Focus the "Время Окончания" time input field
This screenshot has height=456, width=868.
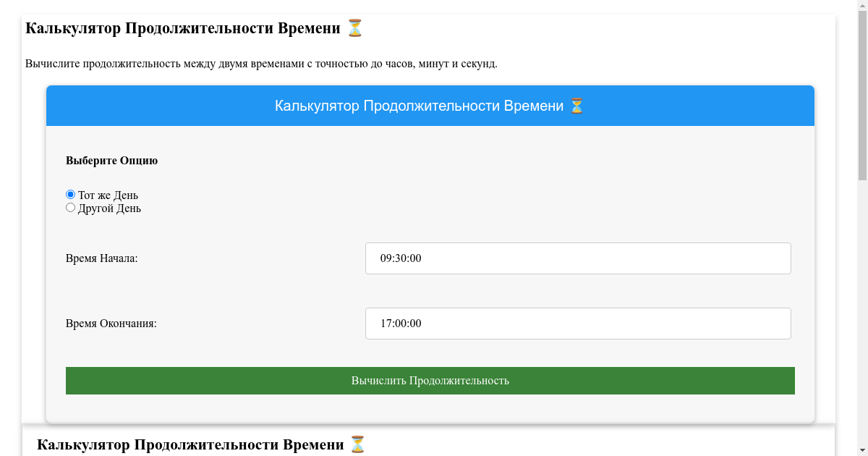(577, 324)
